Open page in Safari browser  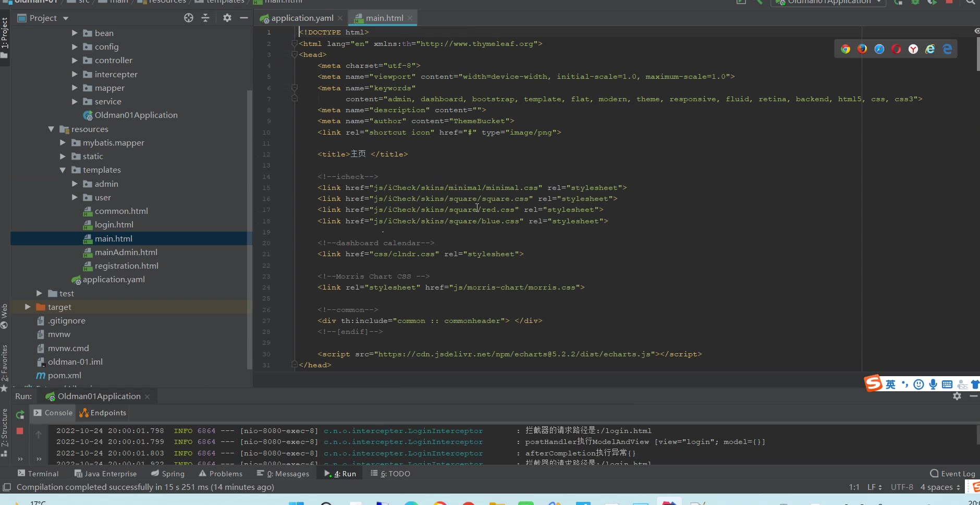(879, 49)
